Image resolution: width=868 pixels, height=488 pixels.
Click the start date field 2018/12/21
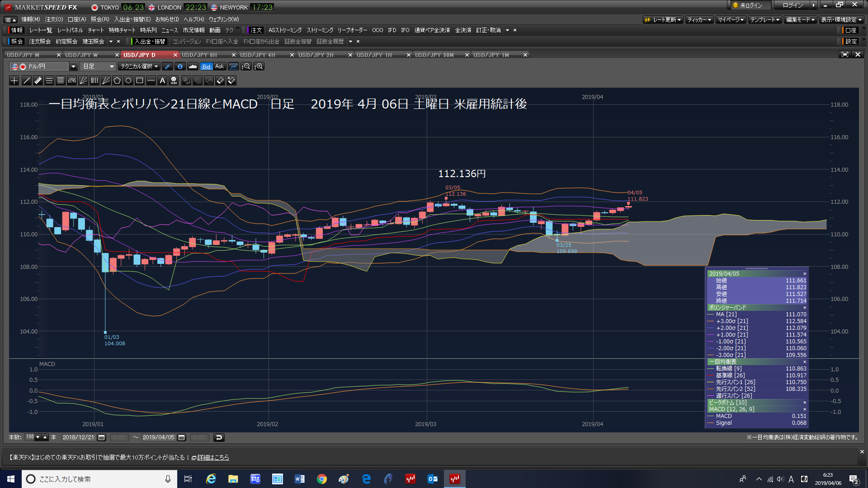(x=79, y=437)
